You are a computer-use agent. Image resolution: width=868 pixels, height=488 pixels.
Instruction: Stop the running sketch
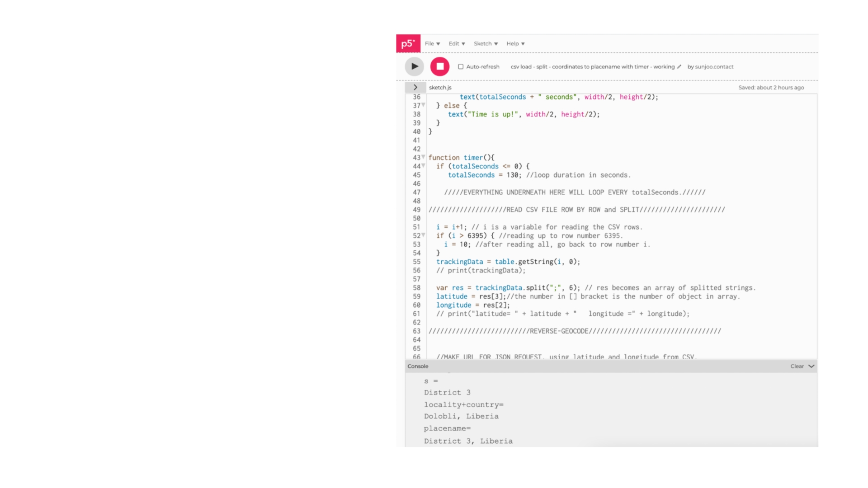click(x=439, y=66)
